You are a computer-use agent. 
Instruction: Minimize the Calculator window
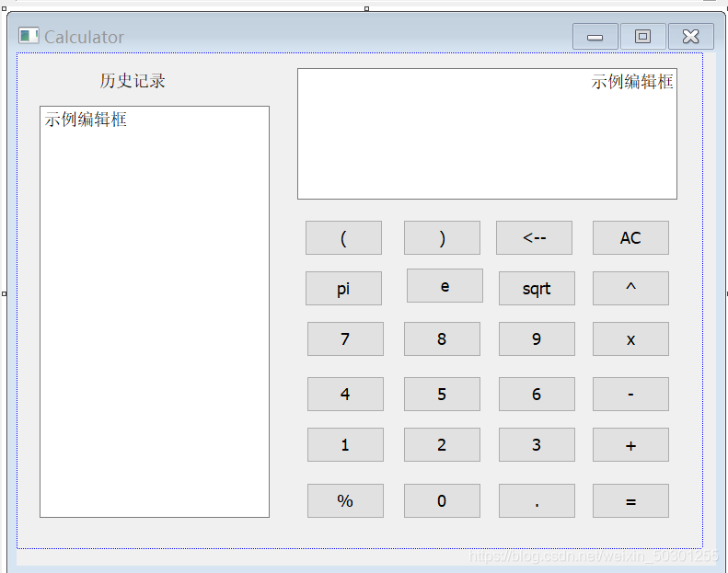pyautogui.click(x=595, y=37)
